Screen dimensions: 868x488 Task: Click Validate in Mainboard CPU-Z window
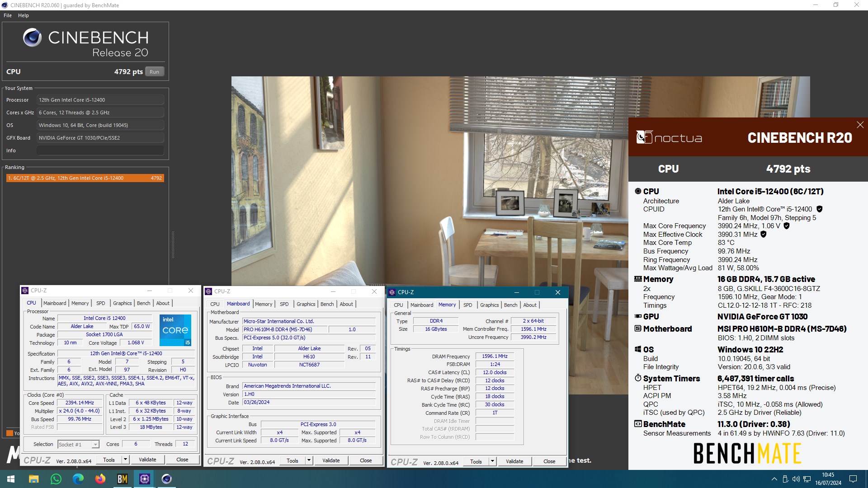point(331,461)
